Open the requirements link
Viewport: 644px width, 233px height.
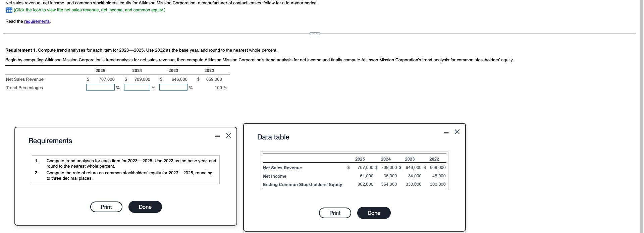(37, 21)
